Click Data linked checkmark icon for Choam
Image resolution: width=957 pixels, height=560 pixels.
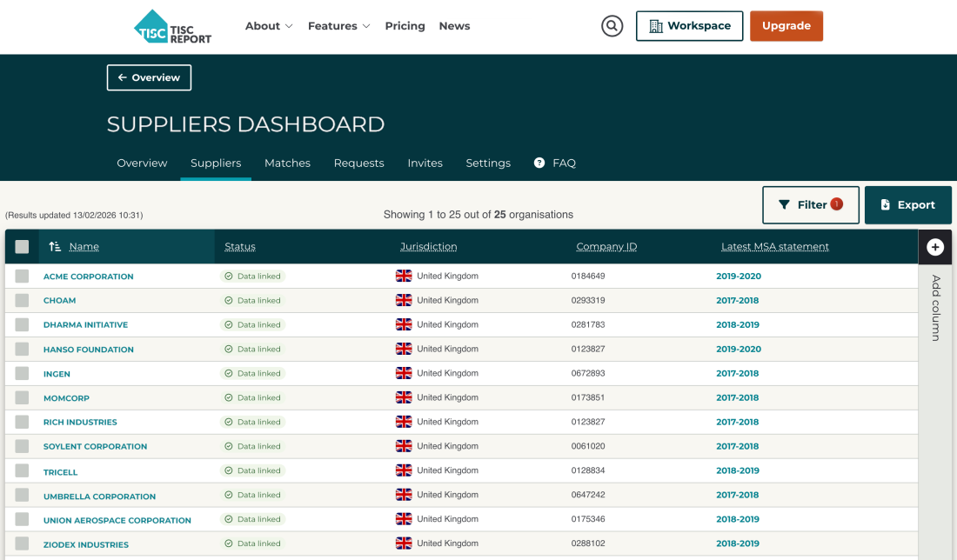coord(229,301)
